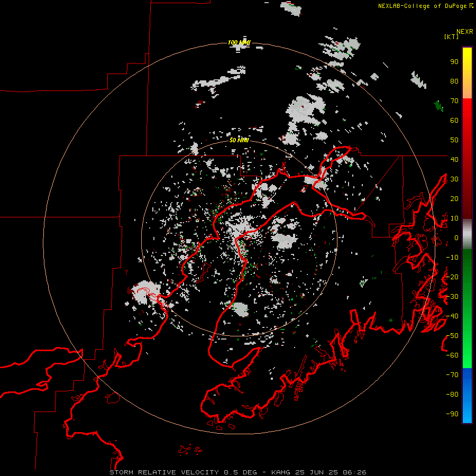This screenshot has width=476, height=476.
Task: Click the 40 value on the velocity scale
Action: click(x=454, y=159)
